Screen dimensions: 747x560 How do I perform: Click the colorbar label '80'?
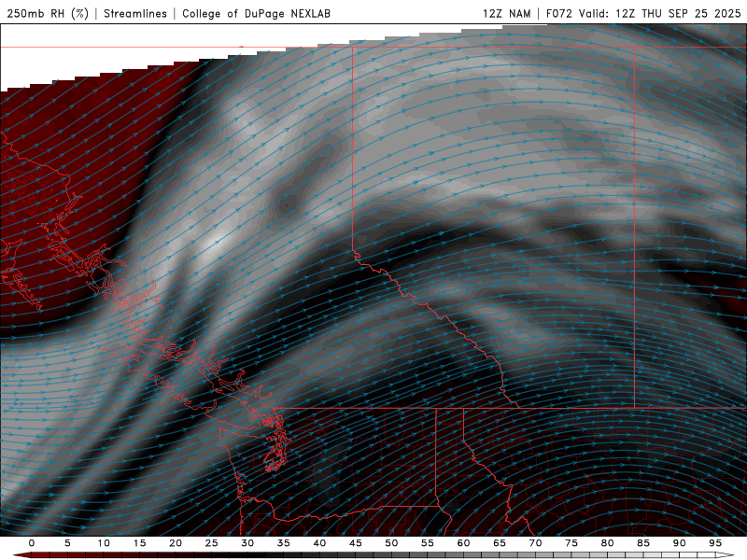click(x=607, y=543)
